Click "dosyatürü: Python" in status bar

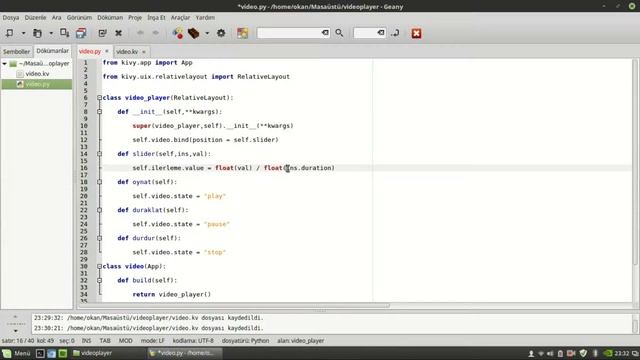245,340
